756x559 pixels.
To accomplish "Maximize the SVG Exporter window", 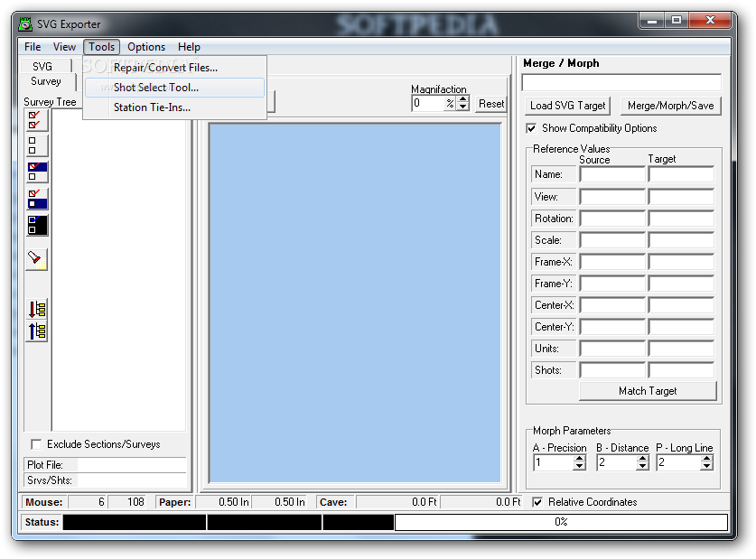I will click(x=677, y=21).
